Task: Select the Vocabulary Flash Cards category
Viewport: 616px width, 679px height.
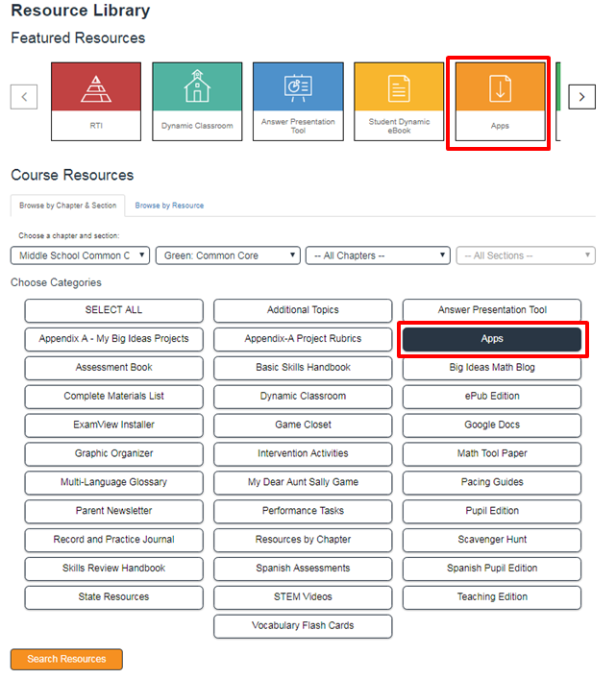Action: tap(303, 626)
